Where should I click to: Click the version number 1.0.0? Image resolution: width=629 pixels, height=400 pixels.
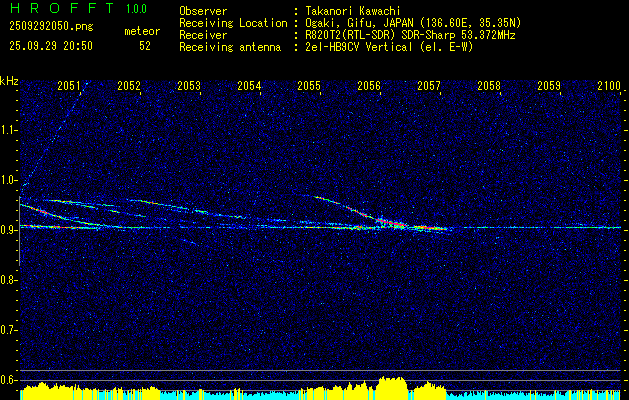pos(136,9)
